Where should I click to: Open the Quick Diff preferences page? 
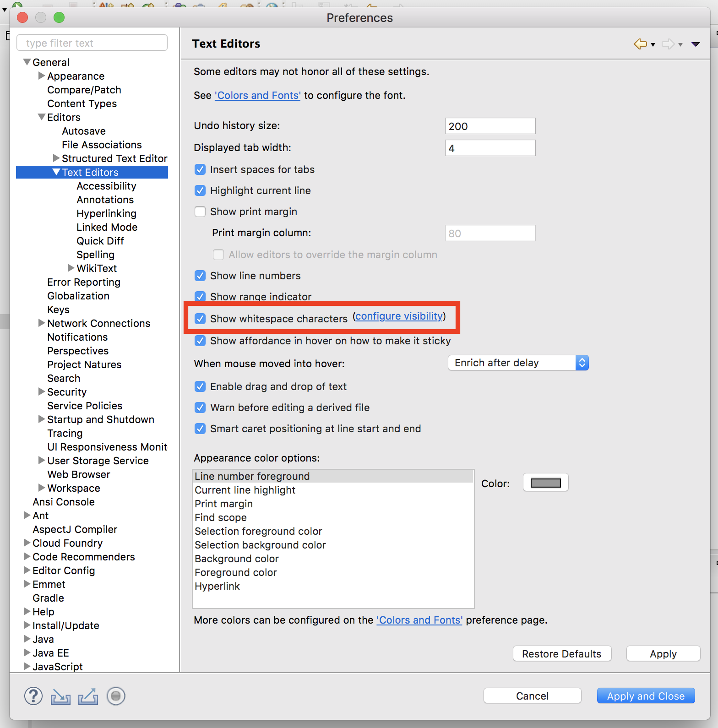coord(100,241)
